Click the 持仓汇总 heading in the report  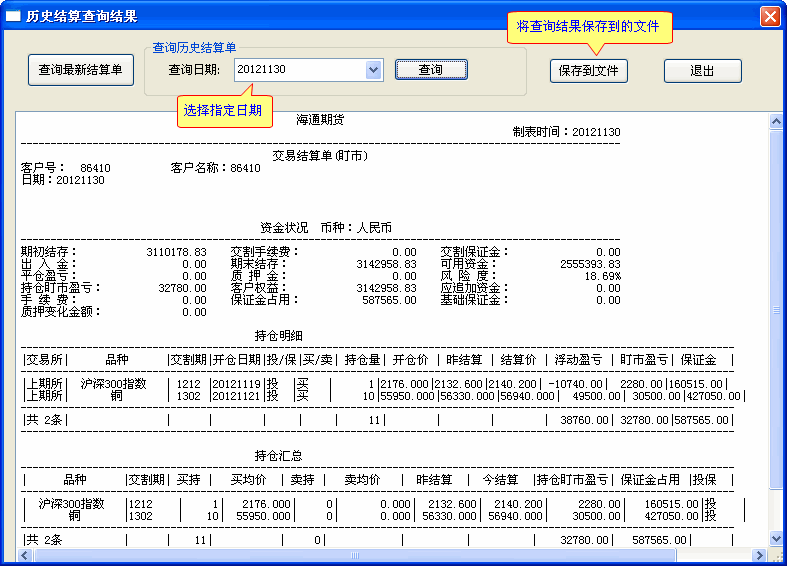(x=278, y=455)
